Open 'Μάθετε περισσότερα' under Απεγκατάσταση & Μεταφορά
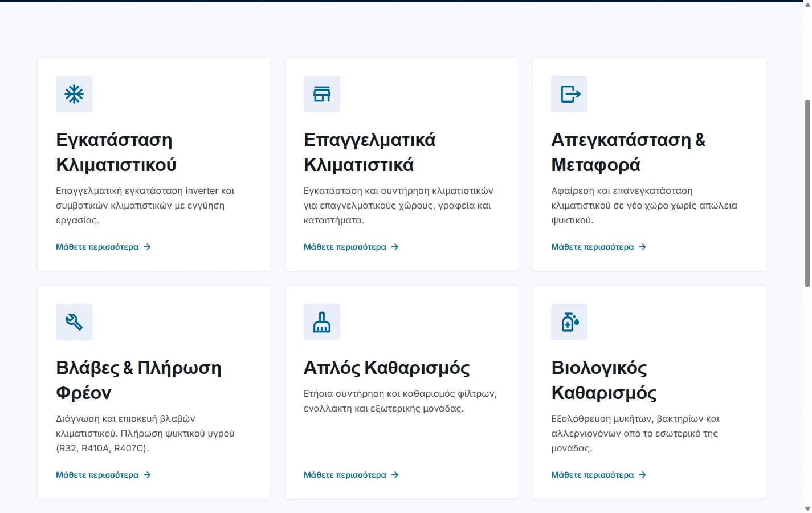812x513 pixels. 598,247
